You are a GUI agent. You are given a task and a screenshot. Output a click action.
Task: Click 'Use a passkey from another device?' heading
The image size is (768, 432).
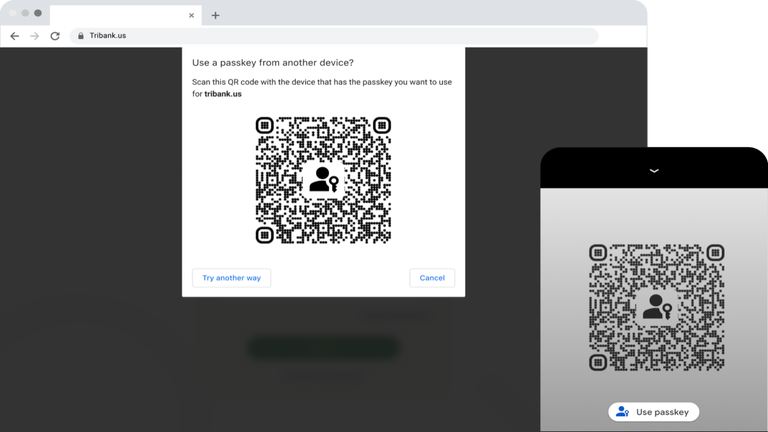pyautogui.click(x=273, y=63)
